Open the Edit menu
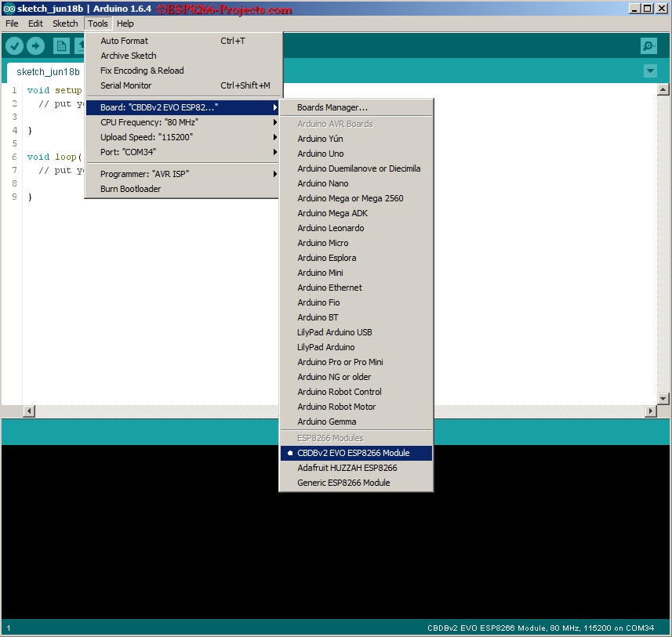The height and width of the screenshot is (637, 672). click(35, 24)
